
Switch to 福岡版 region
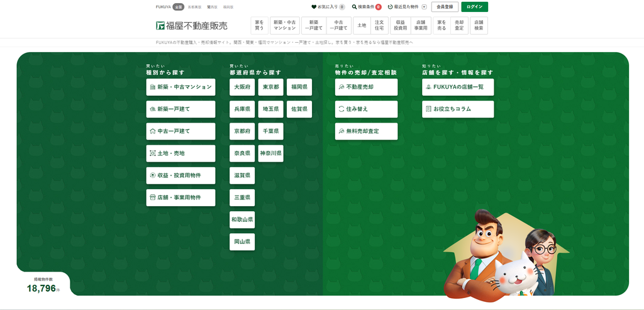pyautogui.click(x=228, y=7)
